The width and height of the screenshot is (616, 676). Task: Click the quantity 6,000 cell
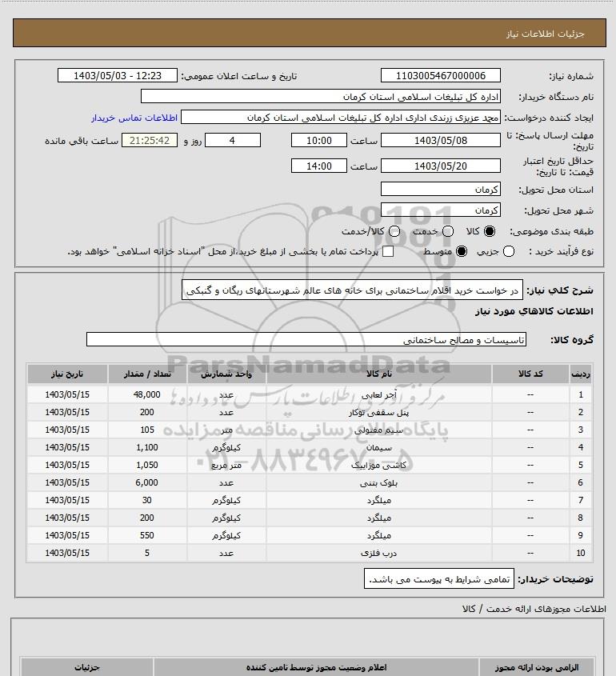147,483
